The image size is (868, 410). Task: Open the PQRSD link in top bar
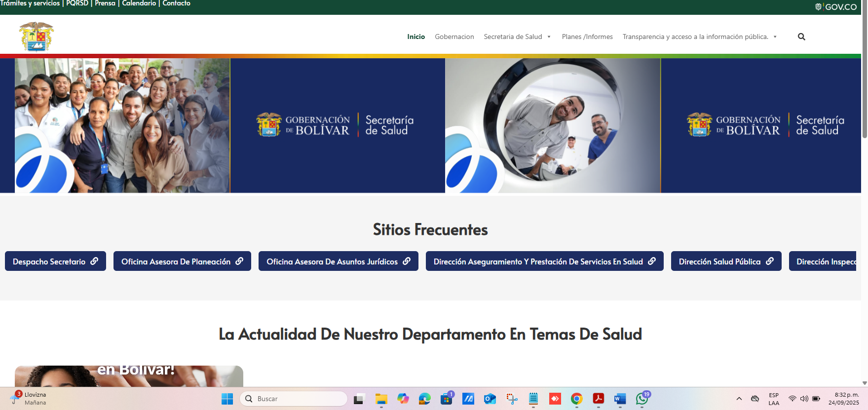77,3
